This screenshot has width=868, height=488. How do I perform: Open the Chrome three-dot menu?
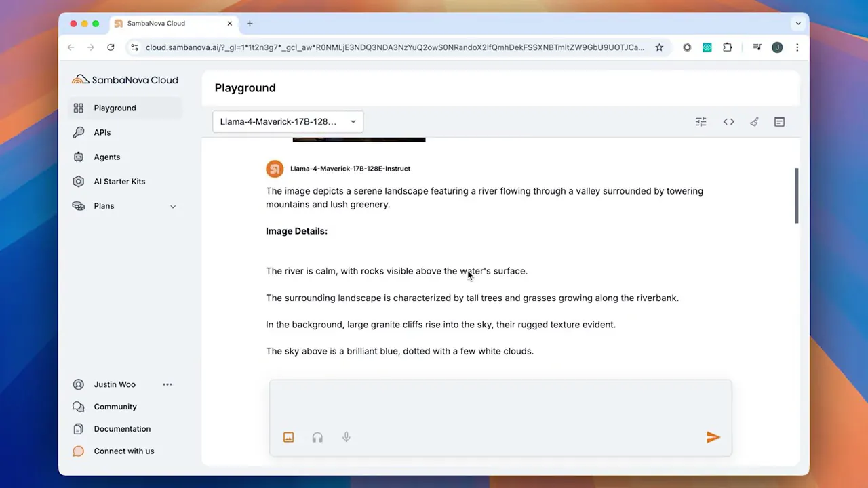(797, 47)
